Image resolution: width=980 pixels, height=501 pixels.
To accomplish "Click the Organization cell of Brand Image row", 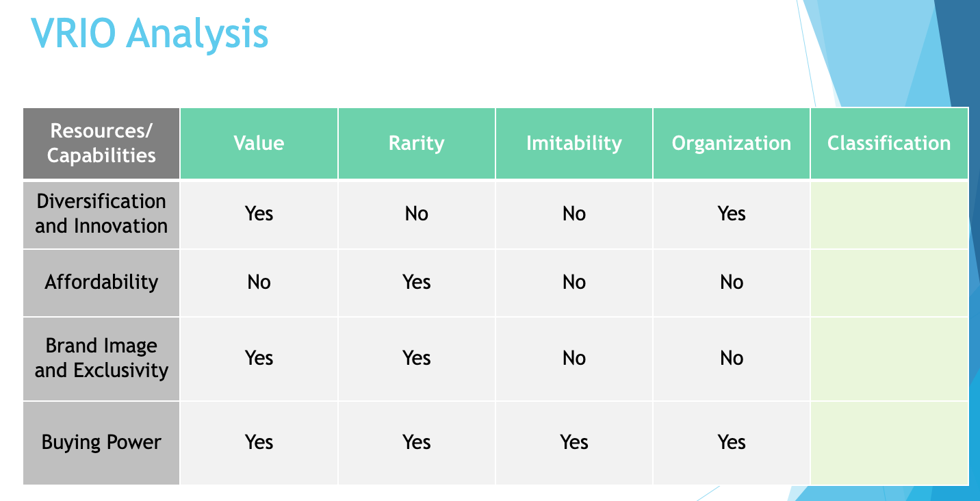I will click(732, 359).
